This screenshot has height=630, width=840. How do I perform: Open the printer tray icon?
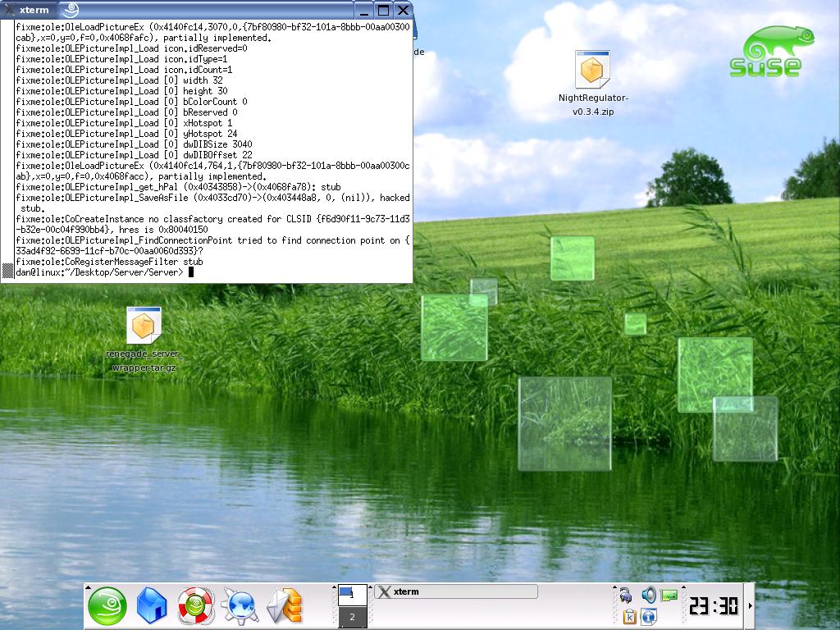pos(626,595)
